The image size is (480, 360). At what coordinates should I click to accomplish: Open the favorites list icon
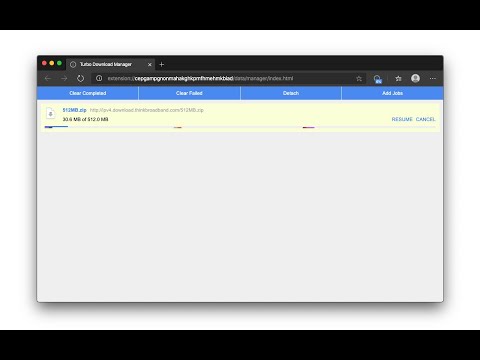coord(398,78)
